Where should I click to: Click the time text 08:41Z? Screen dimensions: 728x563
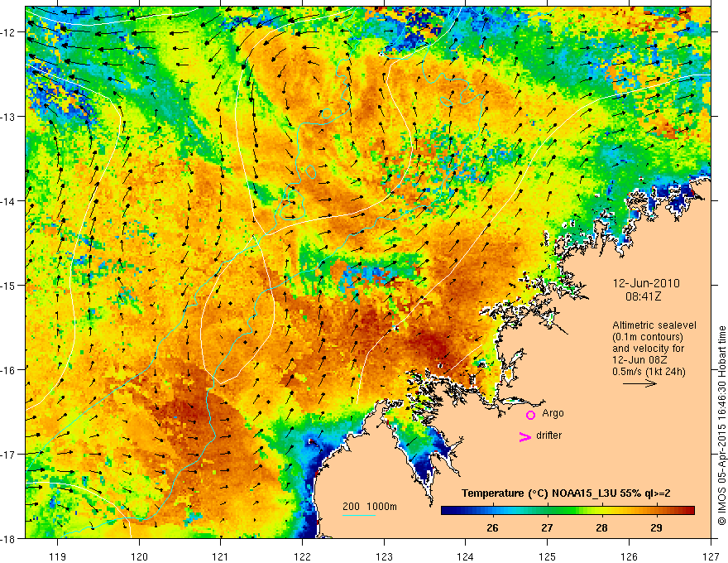pos(644,296)
